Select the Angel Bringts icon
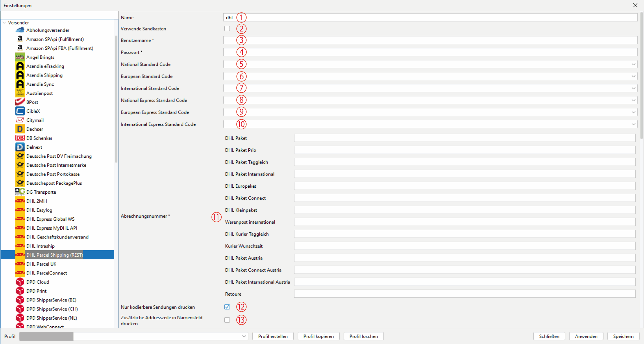This screenshot has width=644, height=344. pos(20,57)
